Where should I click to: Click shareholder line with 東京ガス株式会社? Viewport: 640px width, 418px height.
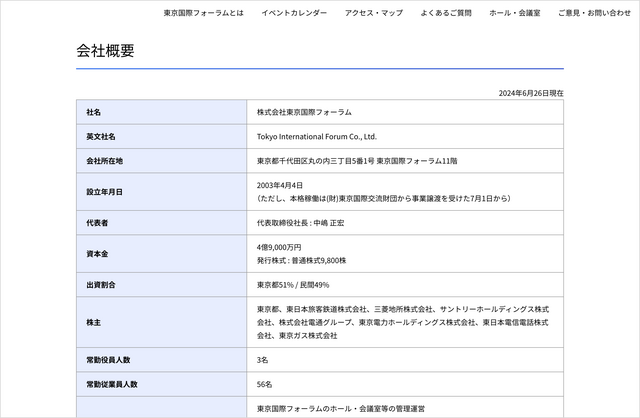click(x=297, y=336)
